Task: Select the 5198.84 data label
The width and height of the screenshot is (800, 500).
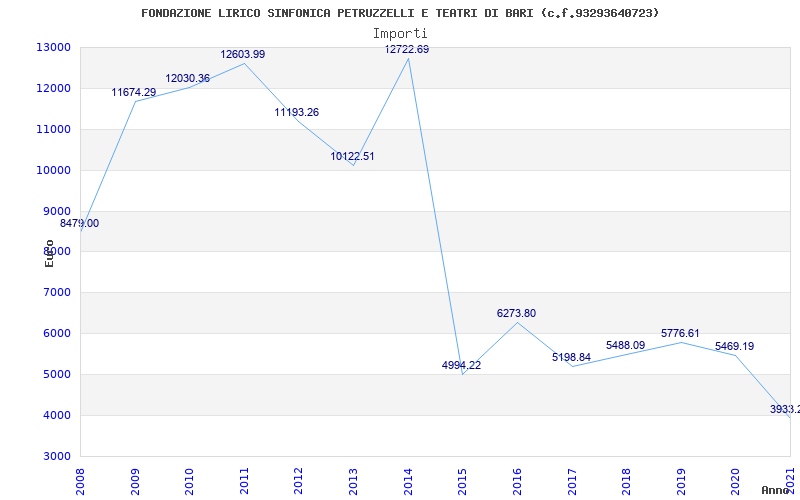Action: (571, 357)
